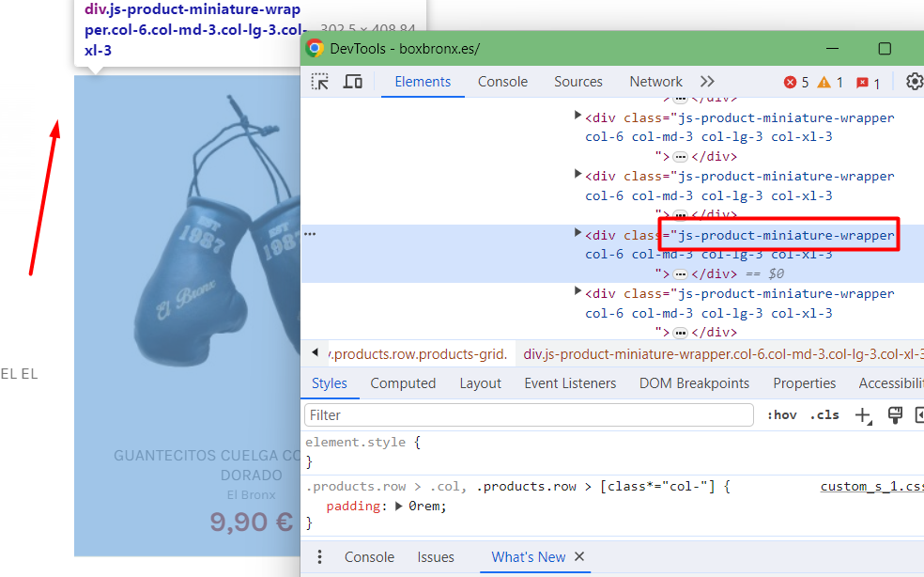Open the selected node's ellipsis actions menu
Image resolution: width=924 pixels, height=577 pixels.
310,234
